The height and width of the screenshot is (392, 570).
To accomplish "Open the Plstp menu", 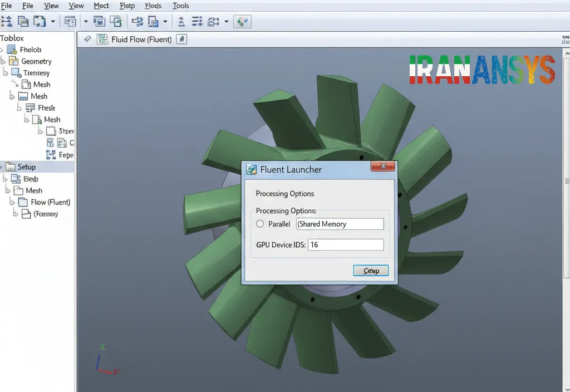I will coord(127,6).
